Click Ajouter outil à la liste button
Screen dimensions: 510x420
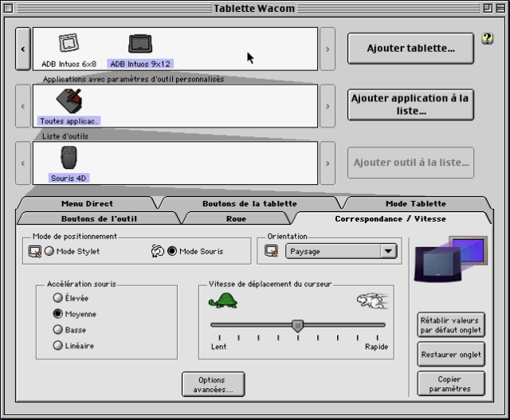pyautogui.click(x=410, y=163)
